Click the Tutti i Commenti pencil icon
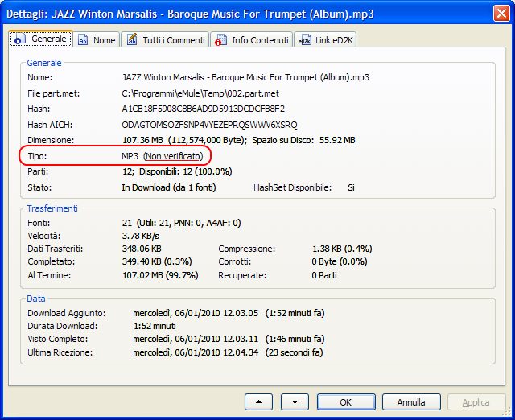515x420 pixels. click(x=132, y=39)
